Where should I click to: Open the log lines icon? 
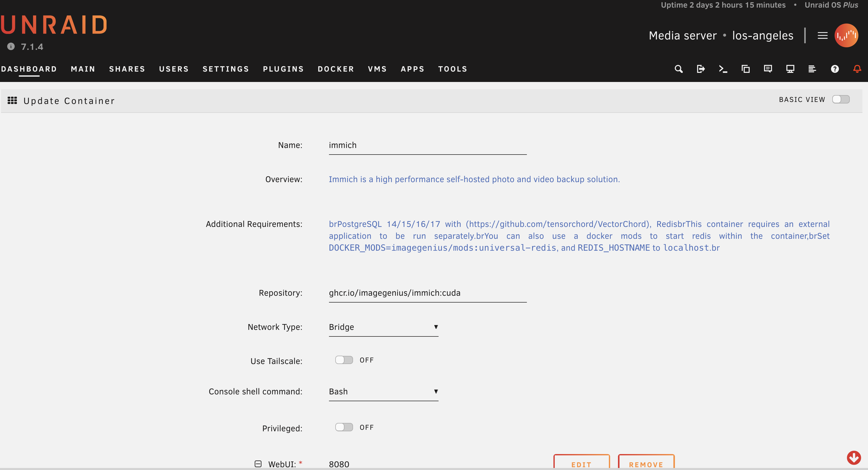coord(812,69)
